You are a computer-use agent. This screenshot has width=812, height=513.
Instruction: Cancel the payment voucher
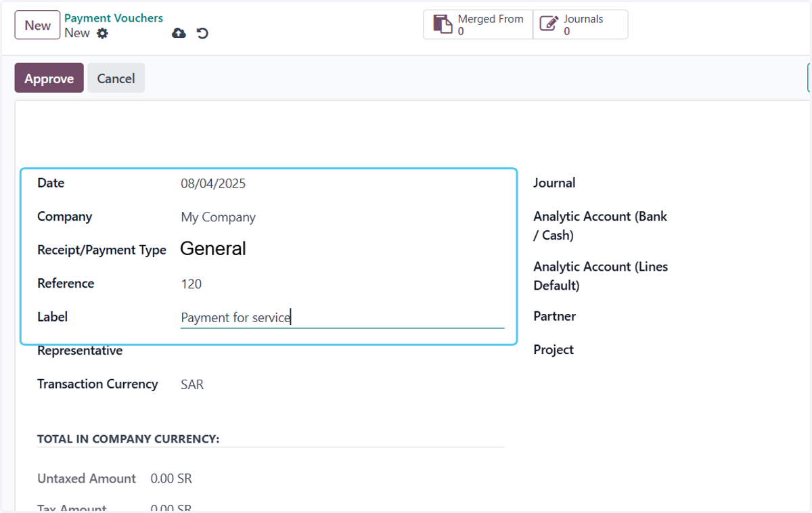coord(116,78)
